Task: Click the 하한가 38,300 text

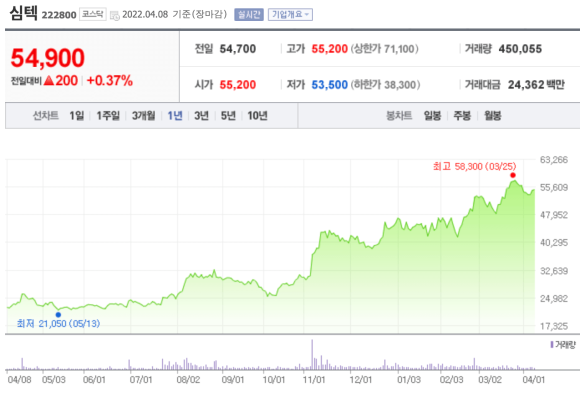Action: pyautogui.click(x=385, y=85)
